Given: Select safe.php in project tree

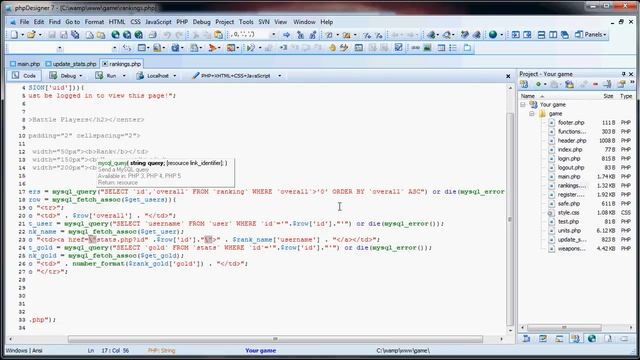Looking at the screenshot, I should [569, 203].
